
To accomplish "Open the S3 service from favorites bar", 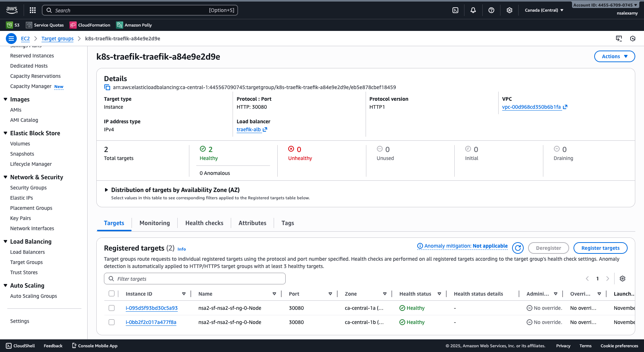I will pos(12,25).
